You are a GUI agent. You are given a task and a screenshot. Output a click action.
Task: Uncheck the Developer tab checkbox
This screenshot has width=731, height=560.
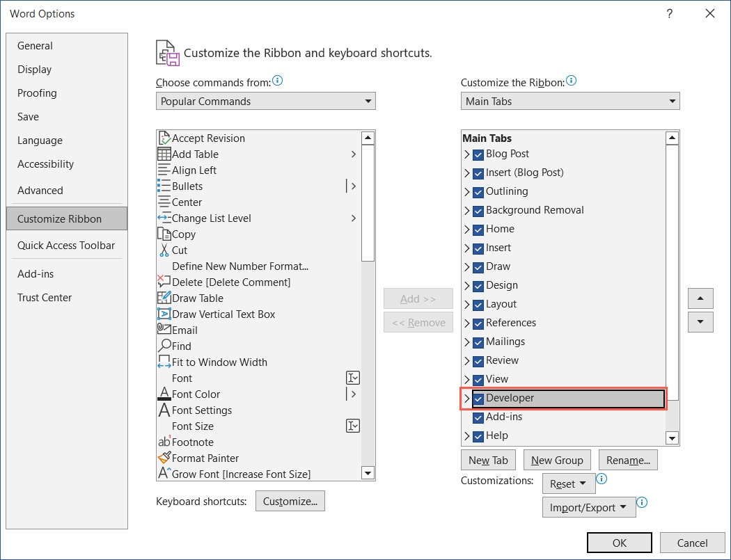pyautogui.click(x=478, y=398)
